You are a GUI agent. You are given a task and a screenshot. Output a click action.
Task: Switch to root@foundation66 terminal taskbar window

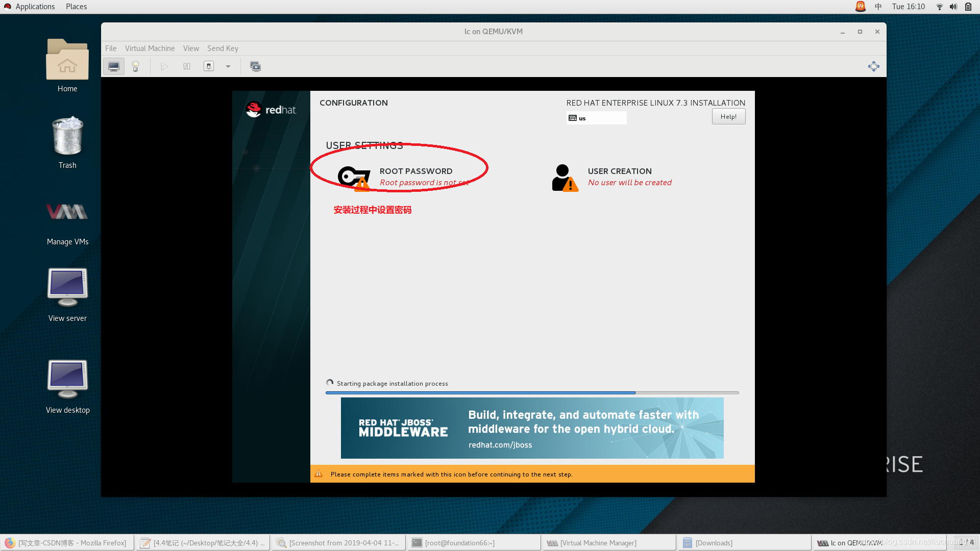click(x=475, y=543)
